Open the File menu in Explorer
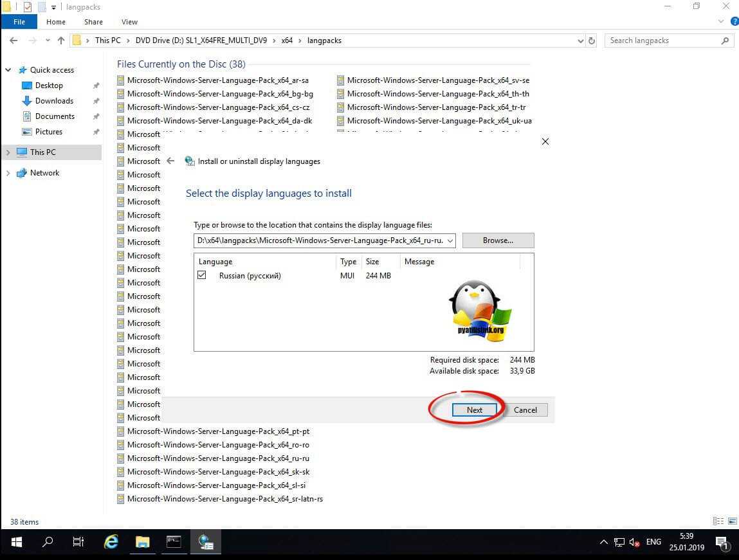739x560 pixels. pyautogui.click(x=19, y=22)
